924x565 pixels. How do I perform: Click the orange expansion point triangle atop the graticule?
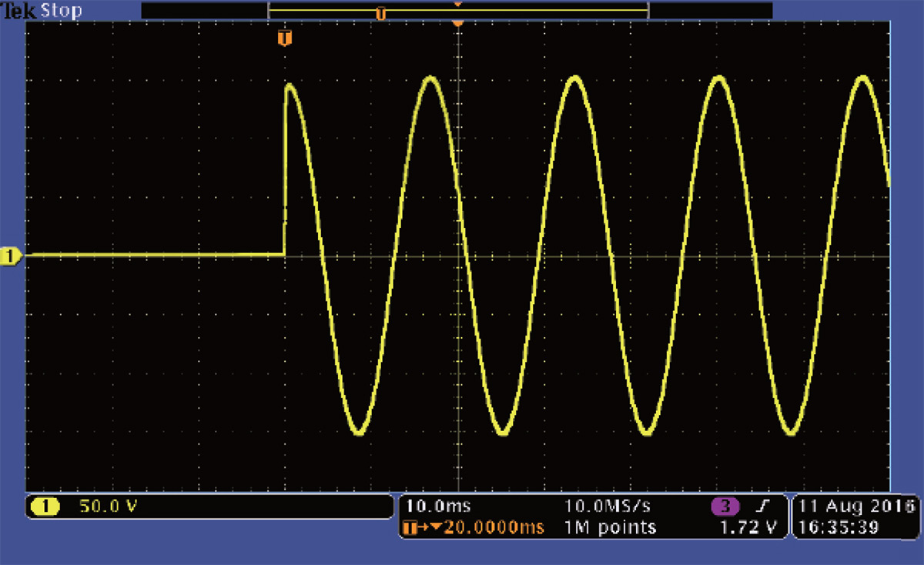coord(458,24)
